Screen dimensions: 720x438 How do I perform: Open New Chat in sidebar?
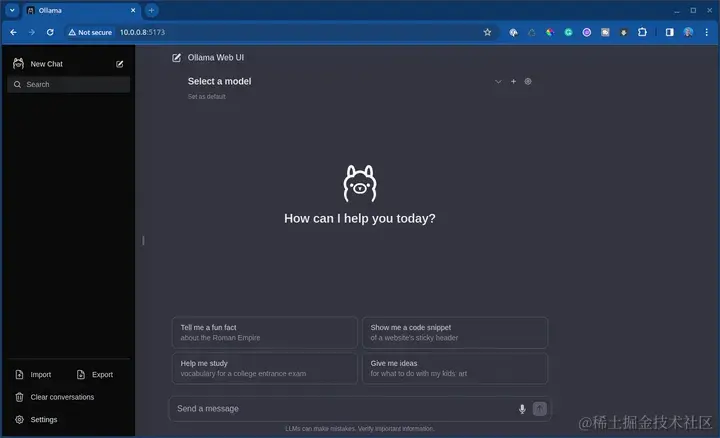pyautogui.click(x=46, y=64)
